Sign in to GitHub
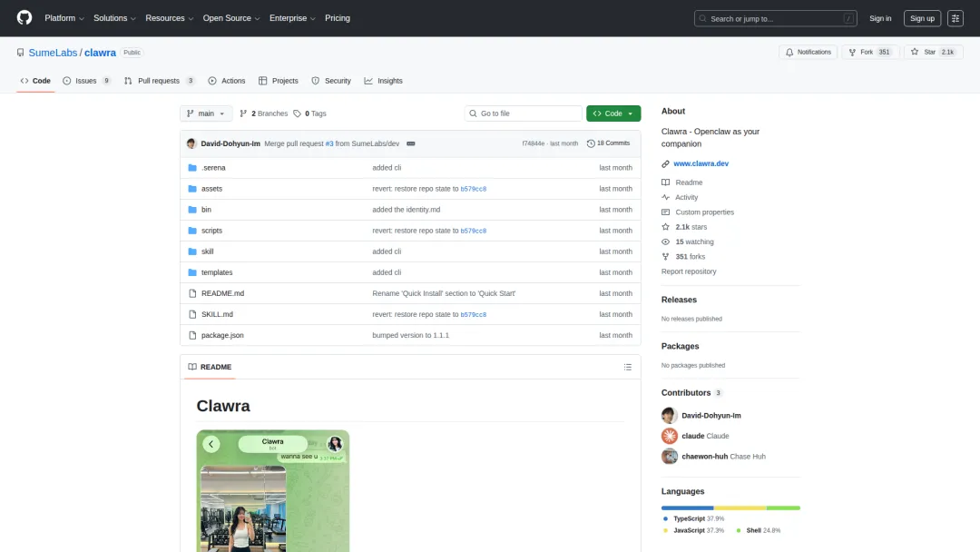This screenshot has width=980, height=552. pos(880,18)
